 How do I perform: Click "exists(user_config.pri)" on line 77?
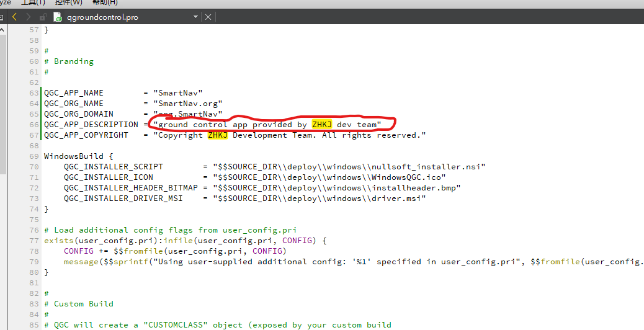101,241
